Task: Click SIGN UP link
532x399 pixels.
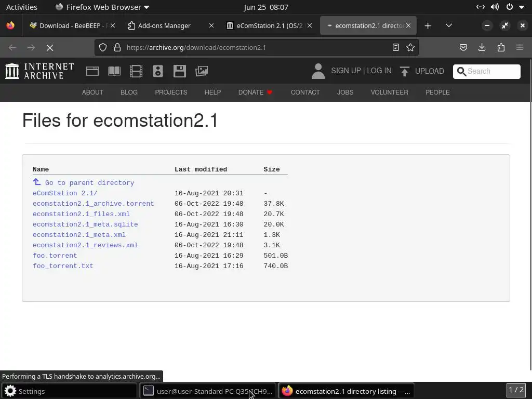Action: pyautogui.click(x=345, y=71)
